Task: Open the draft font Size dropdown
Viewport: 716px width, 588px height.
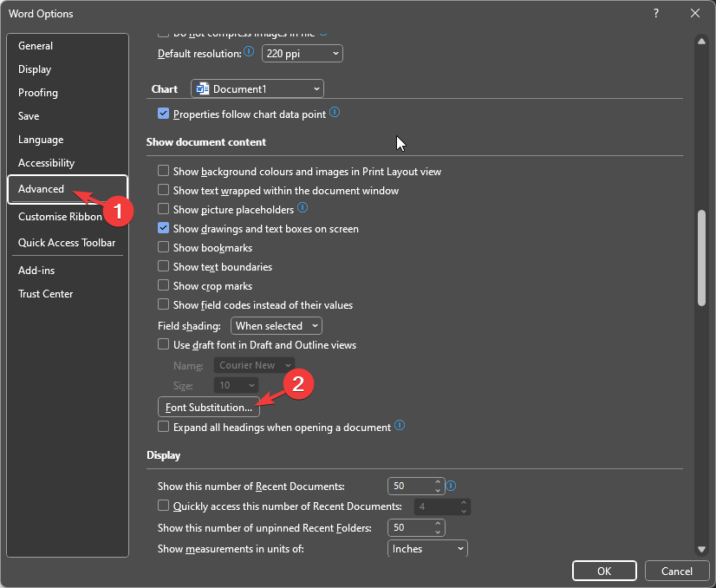Action: tap(236, 385)
